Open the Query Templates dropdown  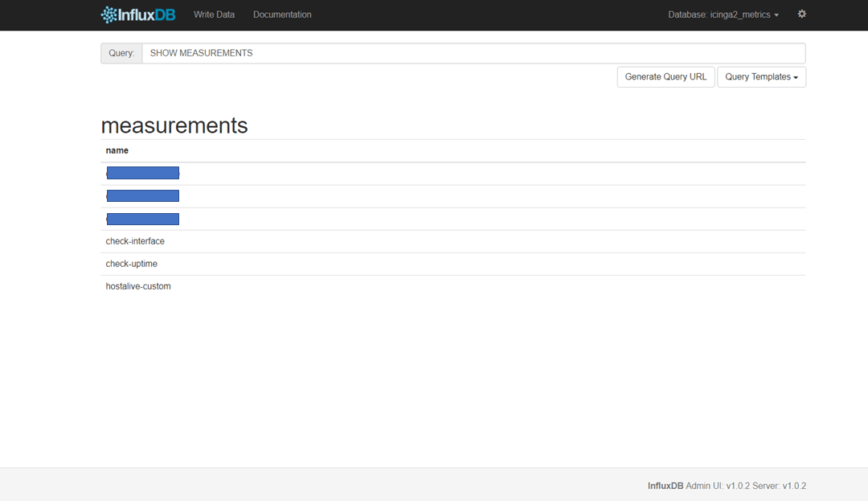click(762, 77)
